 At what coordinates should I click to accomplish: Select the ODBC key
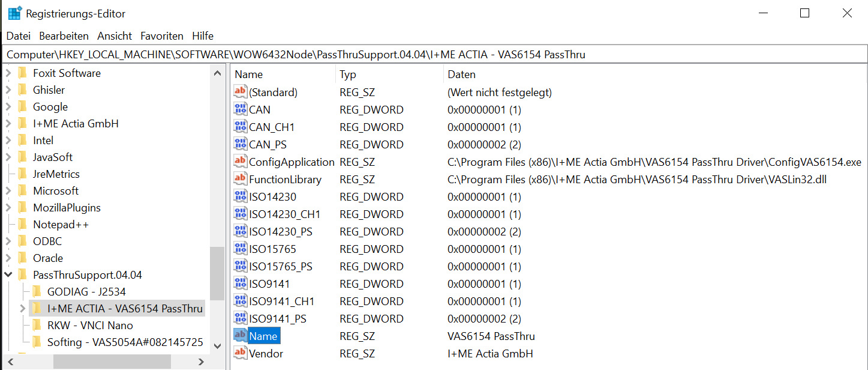[x=47, y=241]
